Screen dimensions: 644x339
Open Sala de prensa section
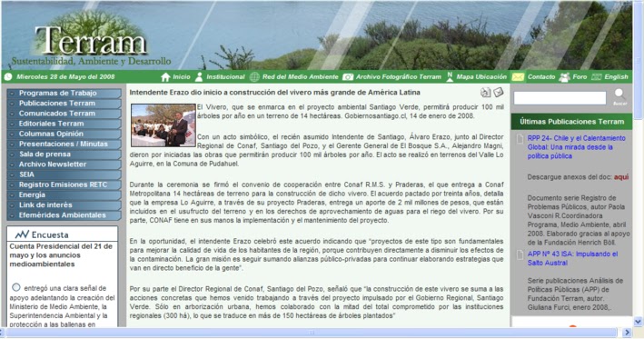point(64,155)
